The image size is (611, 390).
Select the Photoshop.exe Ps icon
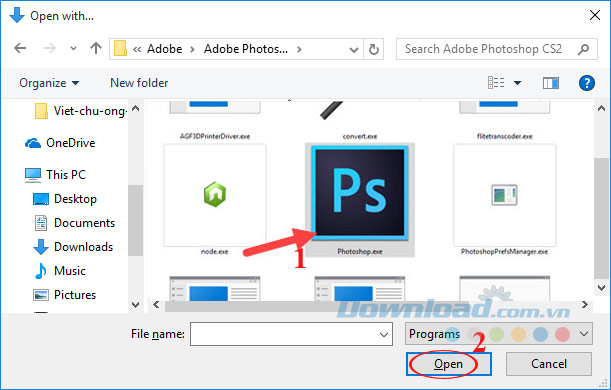tap(360, 193)
